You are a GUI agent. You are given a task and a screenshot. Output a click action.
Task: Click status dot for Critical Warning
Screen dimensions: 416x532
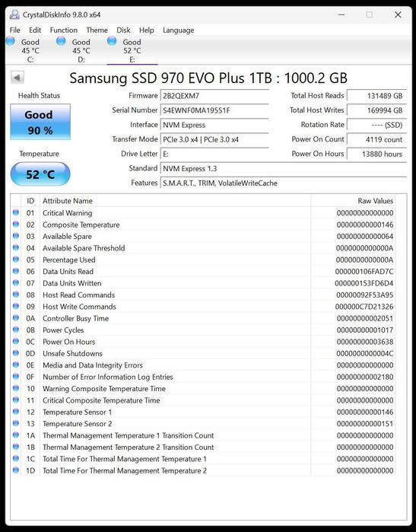tap(16, 213)
